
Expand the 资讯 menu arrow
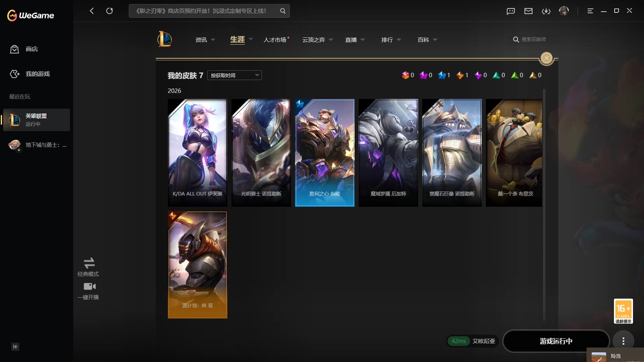[x=213, y=40]
